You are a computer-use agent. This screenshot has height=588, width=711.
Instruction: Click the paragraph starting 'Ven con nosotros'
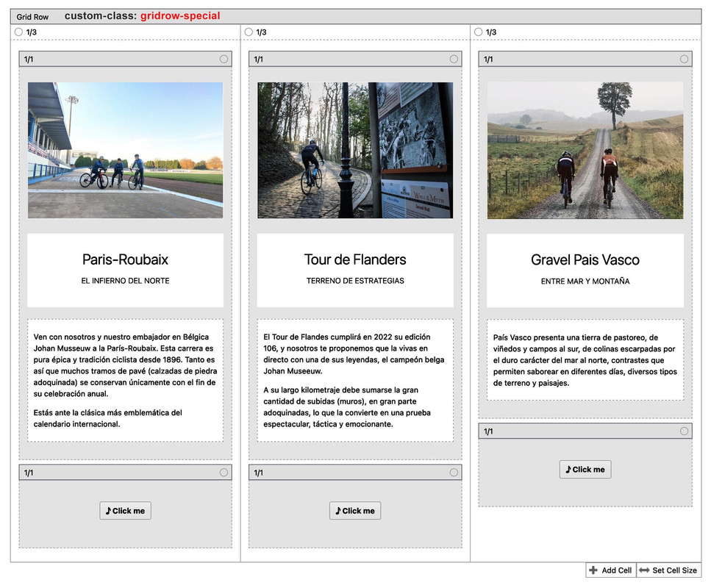(125, 365)
